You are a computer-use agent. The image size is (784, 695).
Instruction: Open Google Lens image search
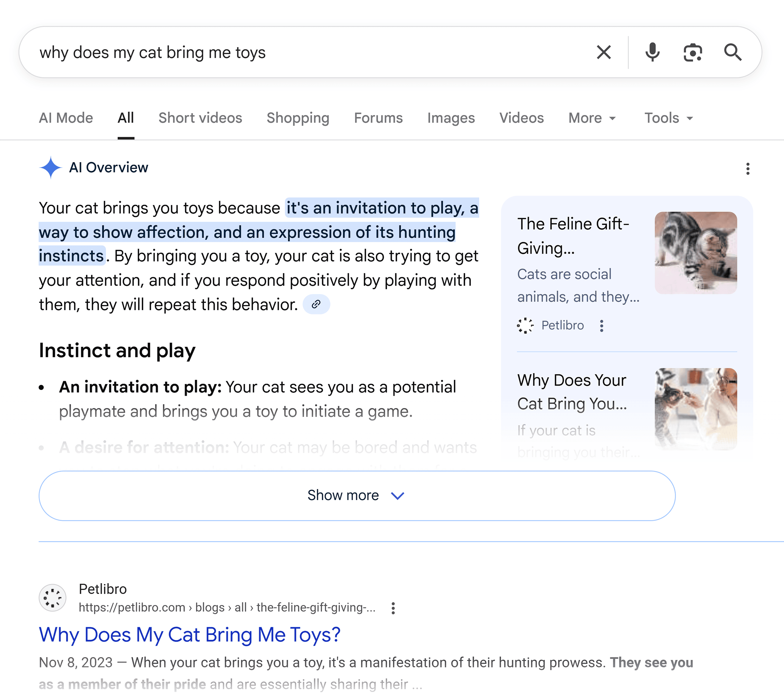coord(692,52)
